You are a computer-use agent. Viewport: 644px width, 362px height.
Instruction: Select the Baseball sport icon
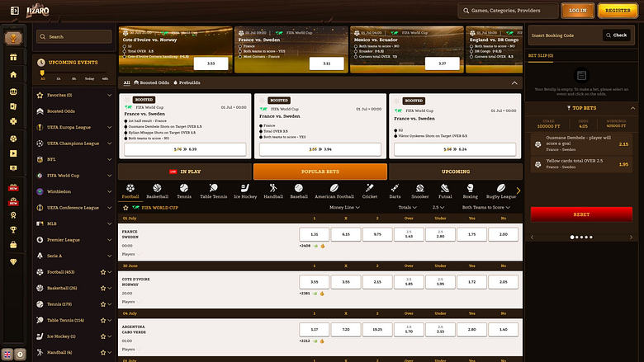point(299,191)
